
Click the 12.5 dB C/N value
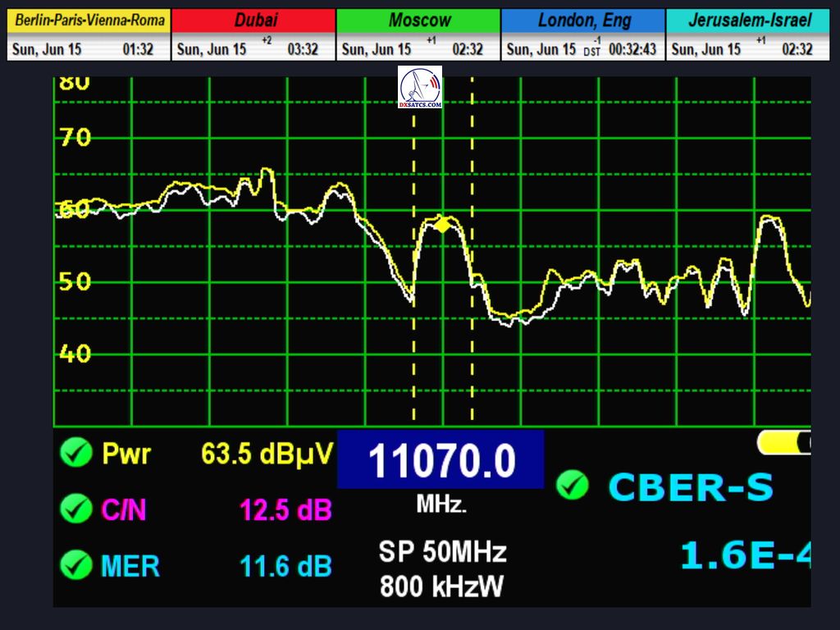click(285, 510)
